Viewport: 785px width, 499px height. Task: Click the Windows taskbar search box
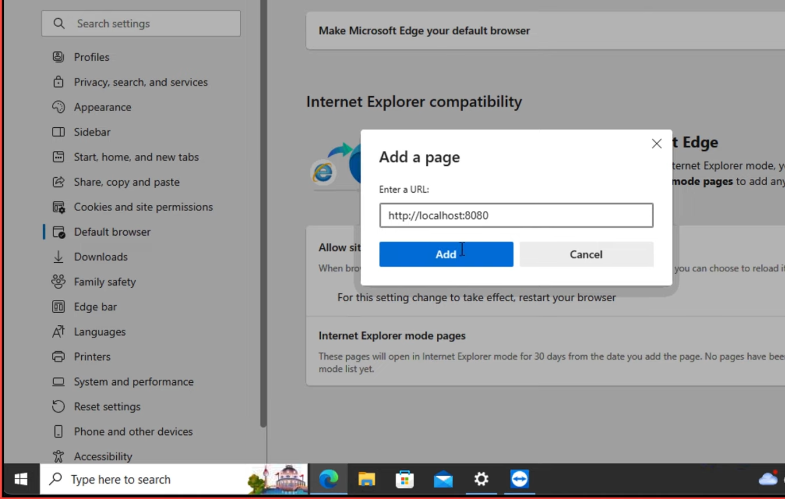tap(174, 479)
